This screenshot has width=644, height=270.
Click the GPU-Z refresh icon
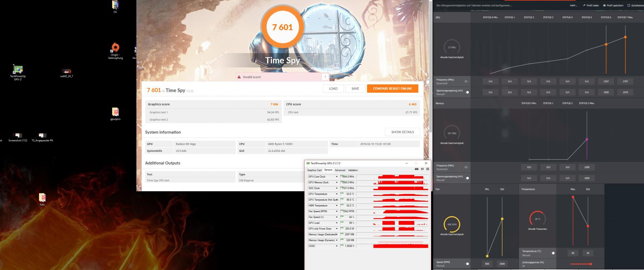422,169
